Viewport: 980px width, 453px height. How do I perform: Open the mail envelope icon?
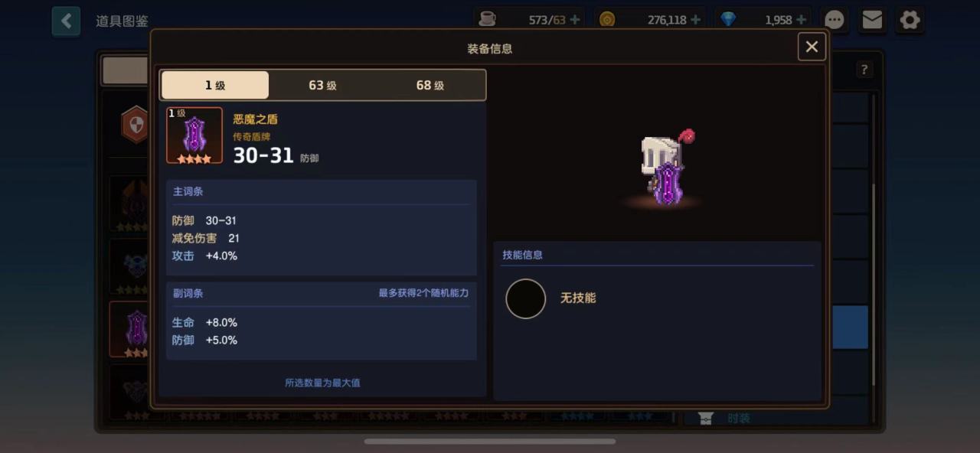pos(872,20)
